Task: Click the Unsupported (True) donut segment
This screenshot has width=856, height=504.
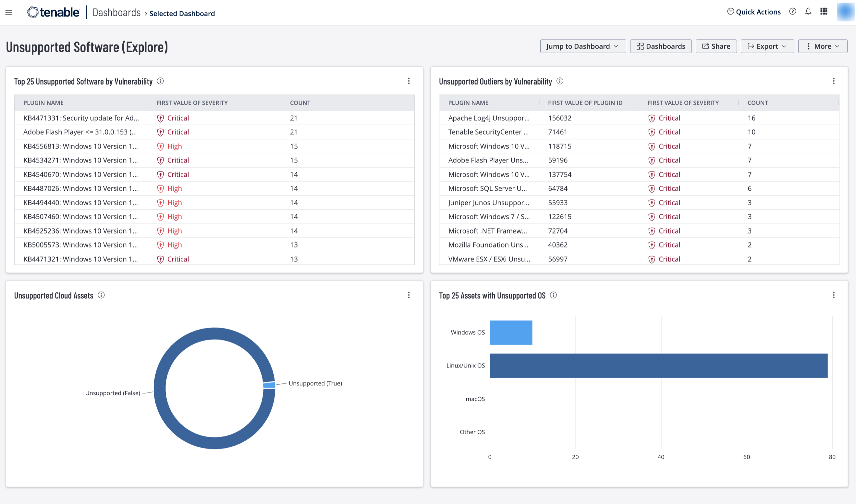Action: tap(269, 385)
